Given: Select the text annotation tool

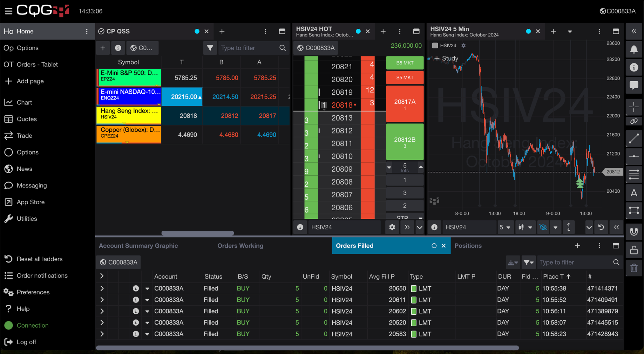Looking at the screenshot, I should coord(634,193).
